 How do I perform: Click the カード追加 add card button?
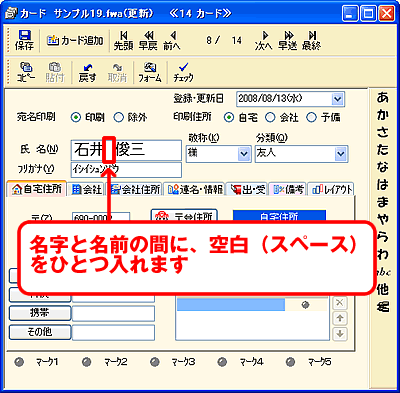point(75,41)
